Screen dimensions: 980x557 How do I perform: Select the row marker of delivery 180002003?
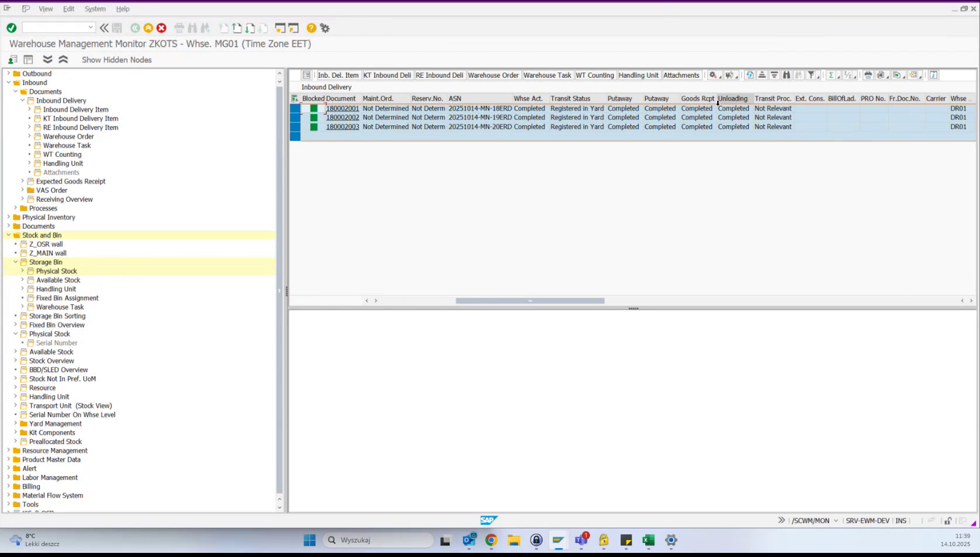[296, 126]
